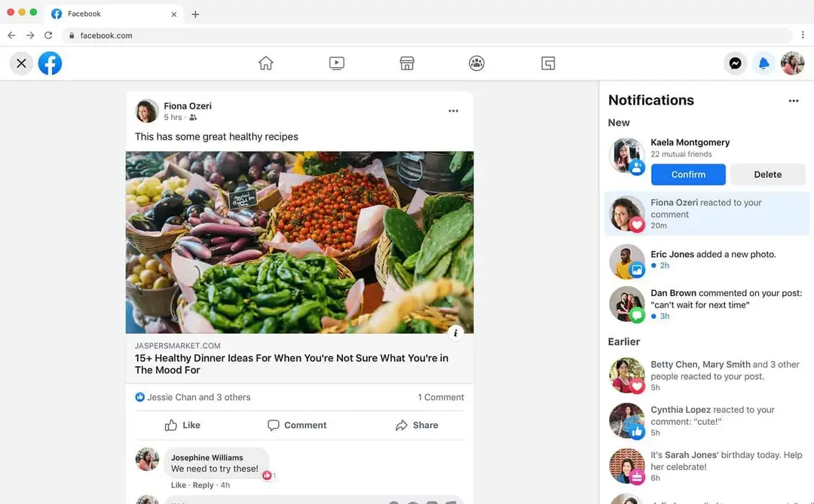Open Josephine Williams' comment avatar
Viewport: 814px width, 504px height.
pos(147,459)
